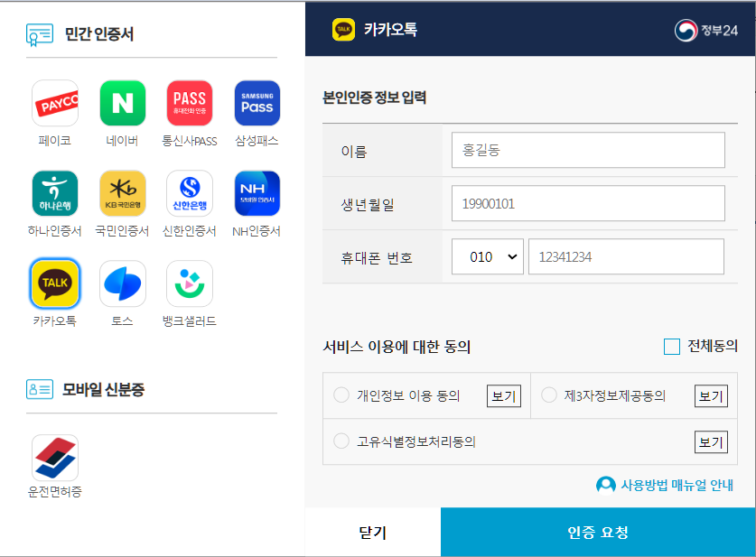Open the 010 phone prefix dropdown
Viewport: 756px width, 557px height.
[x=487, y=256]
